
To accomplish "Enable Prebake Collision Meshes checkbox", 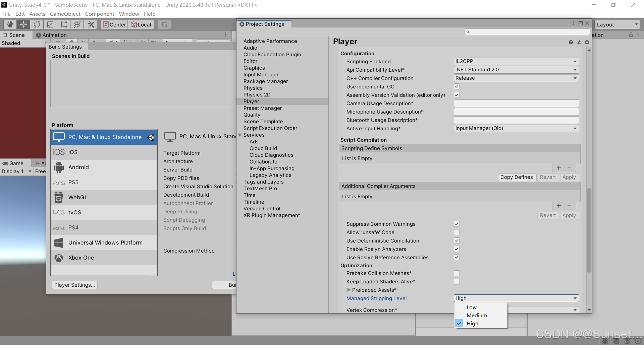I will (x=457, y=273).
